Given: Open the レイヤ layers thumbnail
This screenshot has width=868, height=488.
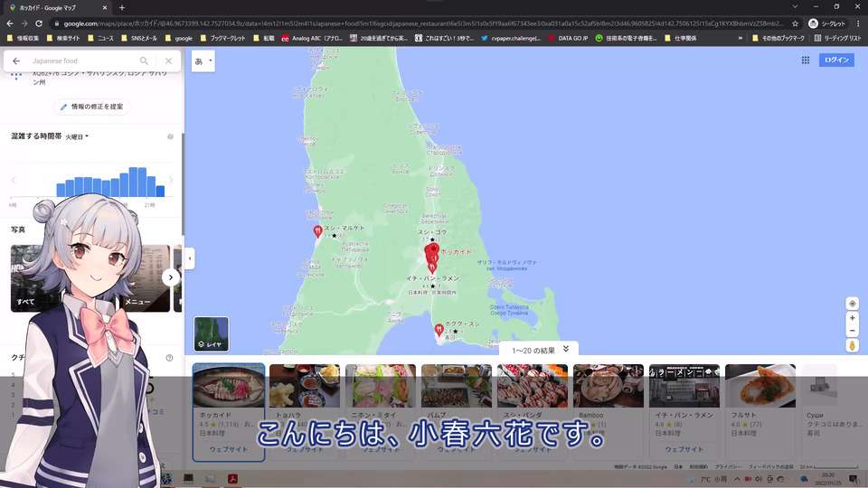Looking at the screenshot, I should (x=211, y=333).
